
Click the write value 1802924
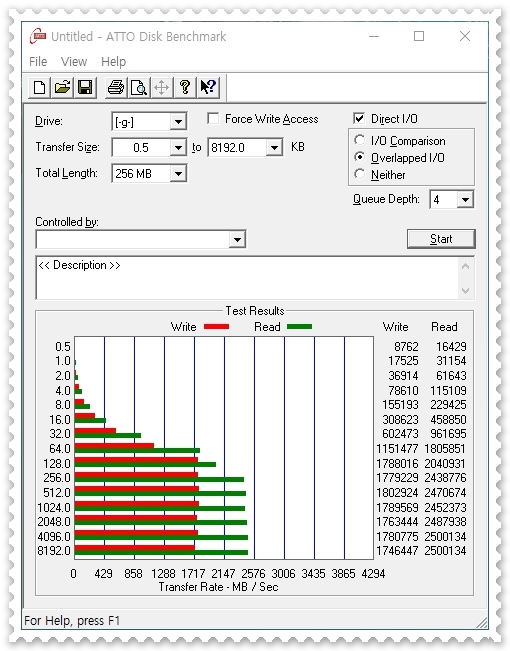pos(397,493)
